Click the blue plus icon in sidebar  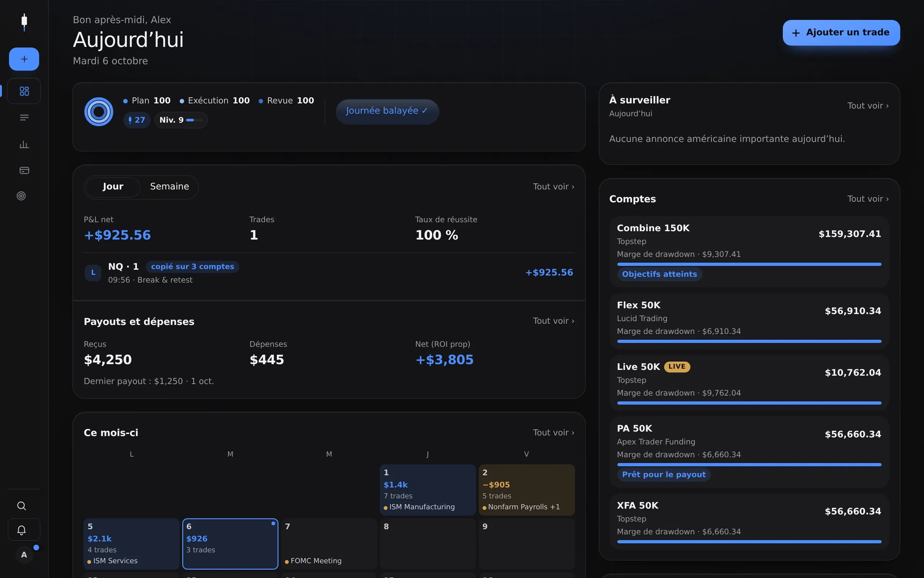[24, 59]
